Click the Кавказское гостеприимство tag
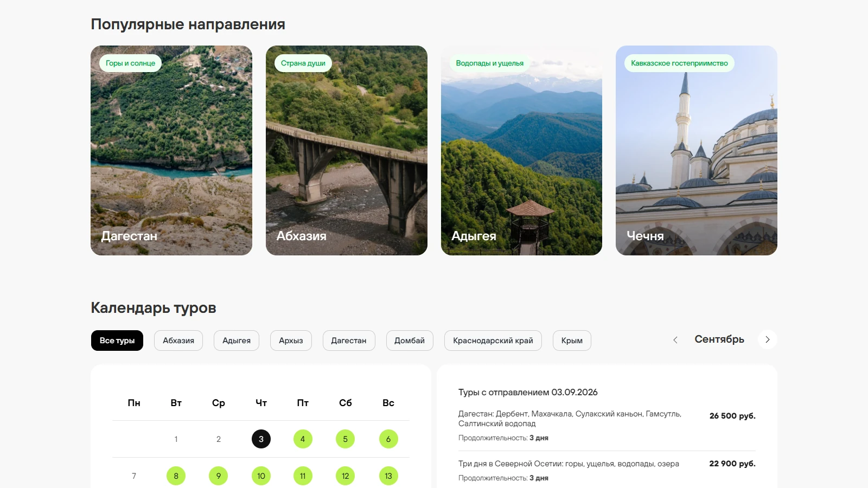The image size is (868, 488). click(x=679, y=63)
